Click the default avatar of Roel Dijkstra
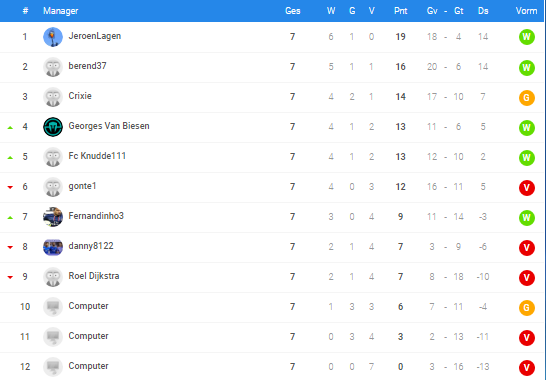 pyautogui.click(x=53, y=277)
